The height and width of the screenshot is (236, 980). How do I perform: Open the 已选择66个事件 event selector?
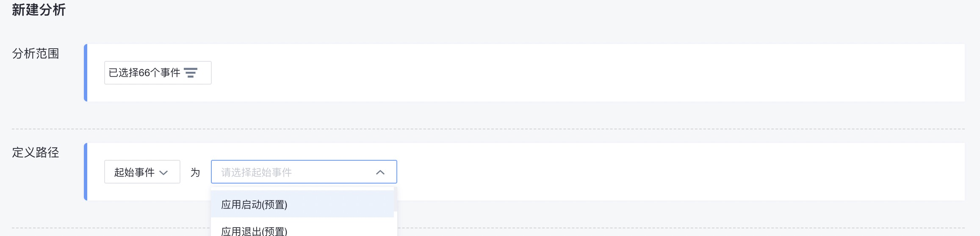[158, 73]
